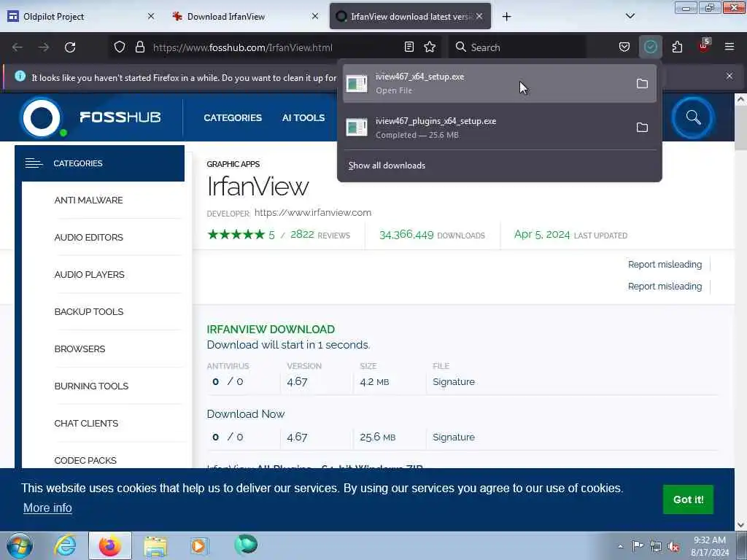Show hidden system tray icons arrow
The image size is (747, 560).
tap(620, 546)
